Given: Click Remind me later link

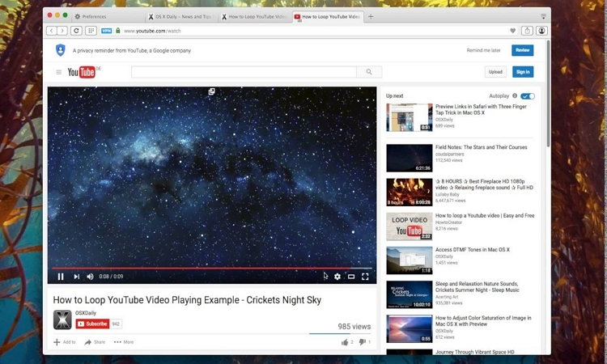Looking at the screenshot, I should click(483, 50).
